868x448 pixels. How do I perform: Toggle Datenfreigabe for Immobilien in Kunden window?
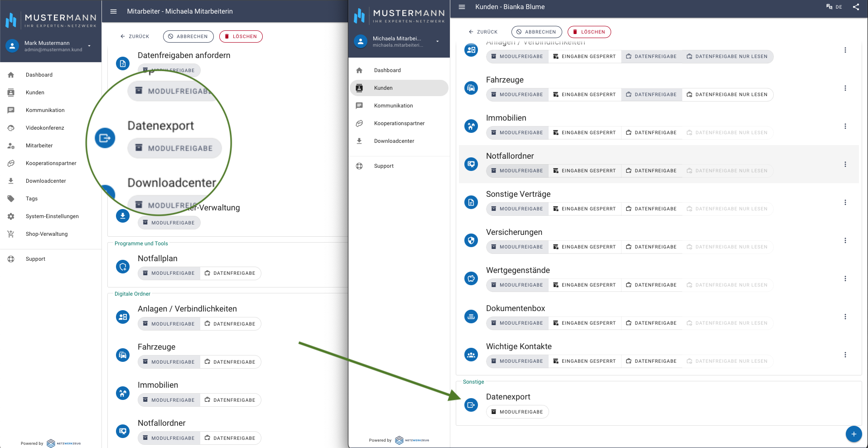pos(651,133)
